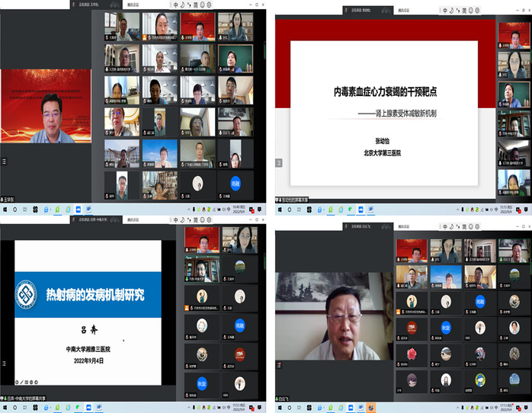532x413 pixels.
Task: Expand the side panel icon below 王华东's video
Action: [3, 161]
